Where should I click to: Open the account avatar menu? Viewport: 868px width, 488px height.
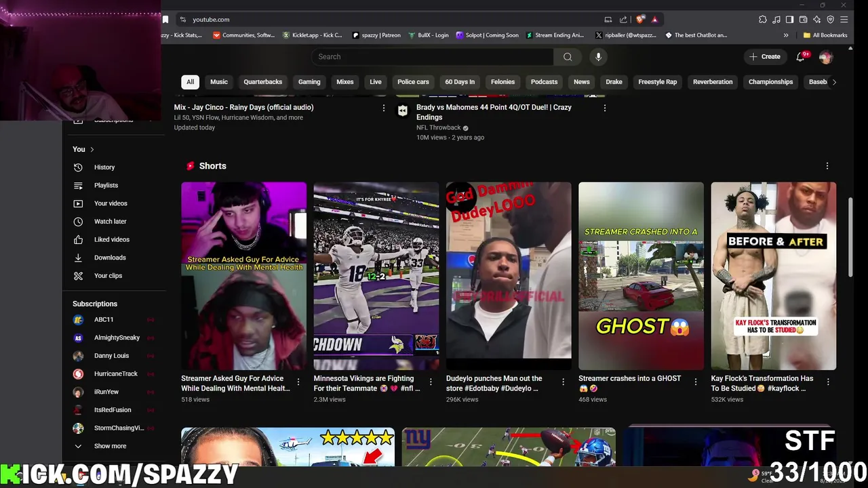(x=825, y=57)
